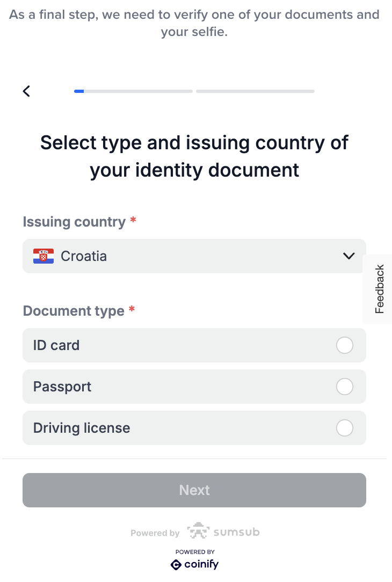
Task: Click the Sumsub pixel mascot logo
Action: point(197,532)
